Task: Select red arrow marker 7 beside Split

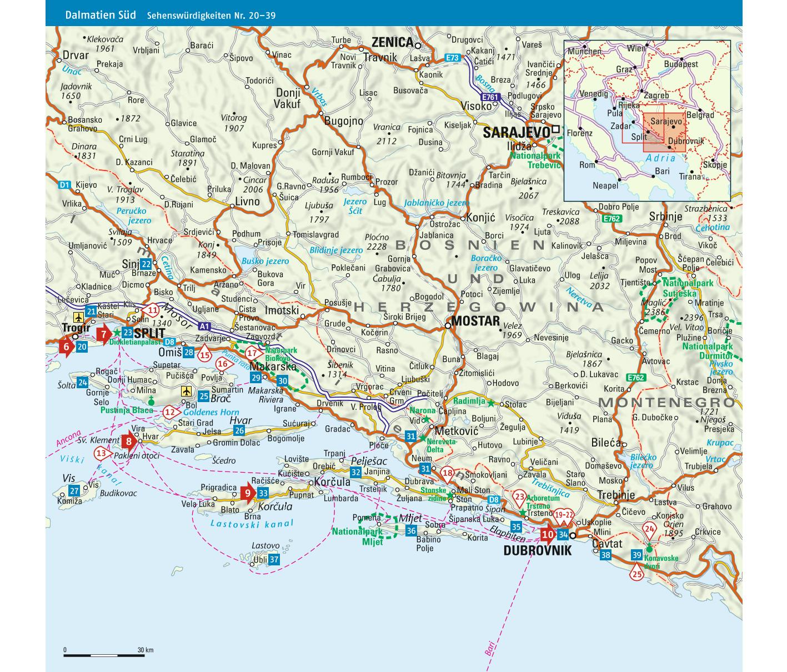Action: pos(103,334)
